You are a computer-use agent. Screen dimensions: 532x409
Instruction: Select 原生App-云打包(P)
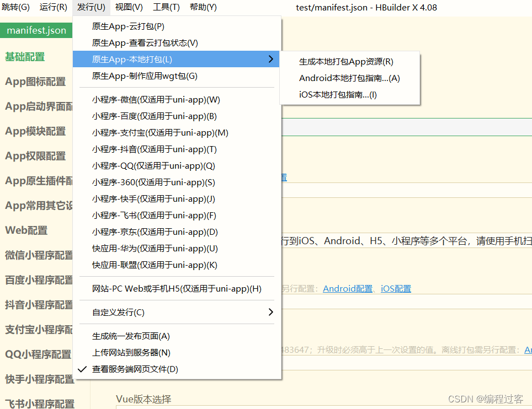(177, 26)
